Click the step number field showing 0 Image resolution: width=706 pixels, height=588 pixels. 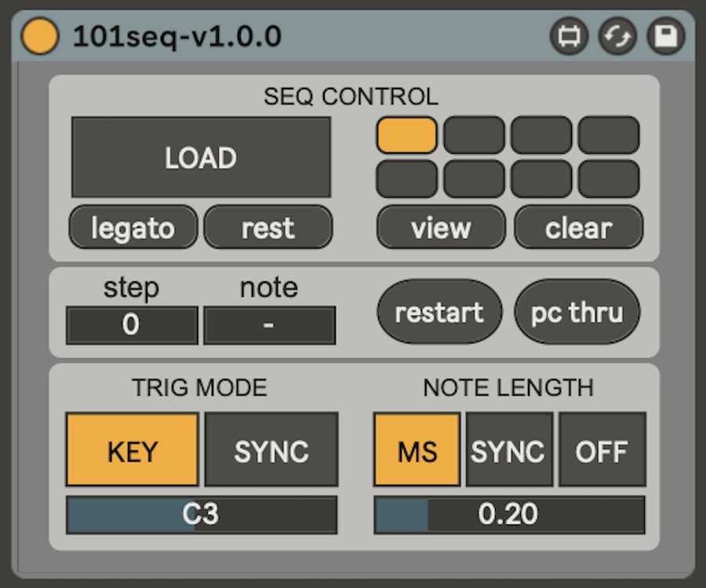click(x=132, y=325)
